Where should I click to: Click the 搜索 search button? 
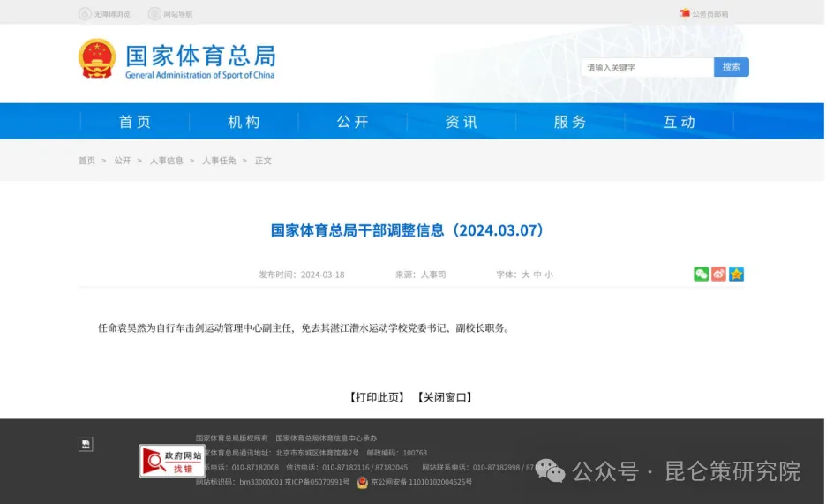pyautogui.click(x=732, y=67)
